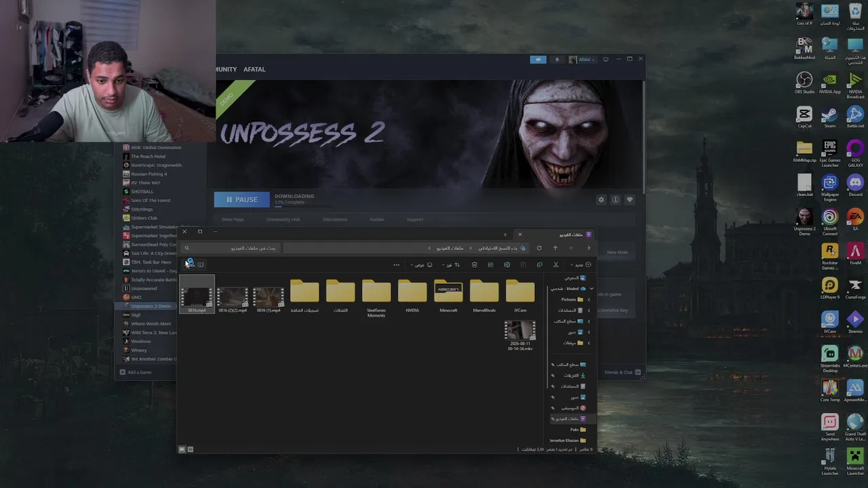The width and height of the screenshot is (868, 488).
Task: Open the AFATAL profile tab in Steam
Action: click(254, 69)
